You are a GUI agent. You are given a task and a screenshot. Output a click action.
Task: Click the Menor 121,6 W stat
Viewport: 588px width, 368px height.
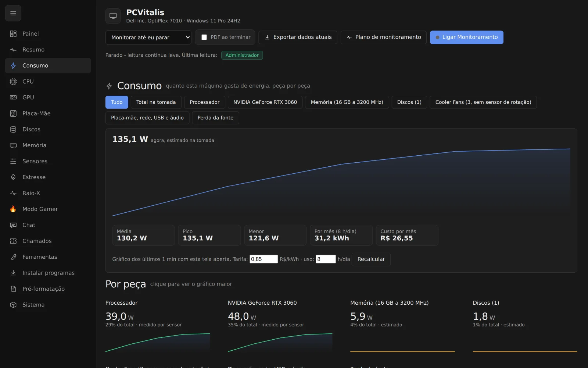coord(275,235)
